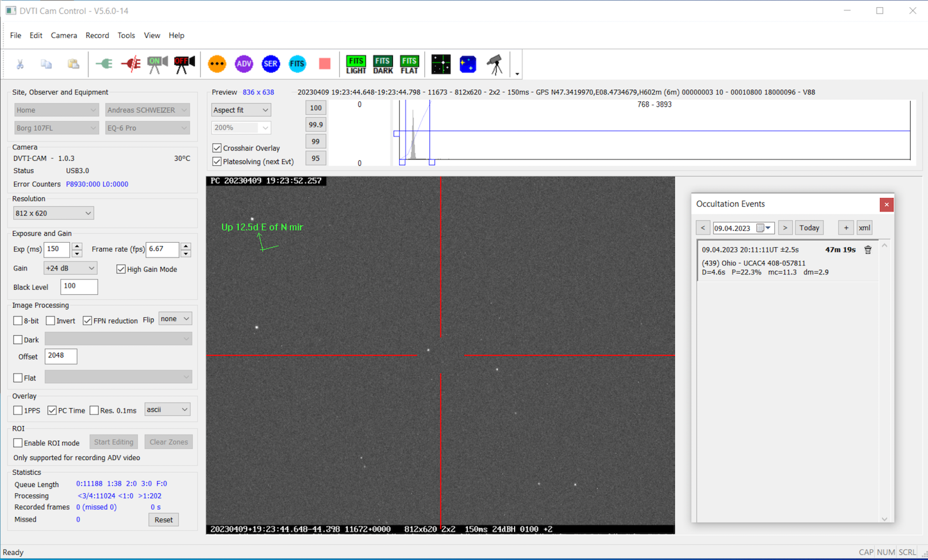The height and width of the screenshot is (560, 928).
Task: Click the purple ADV record icon
Action: point(244,64)
